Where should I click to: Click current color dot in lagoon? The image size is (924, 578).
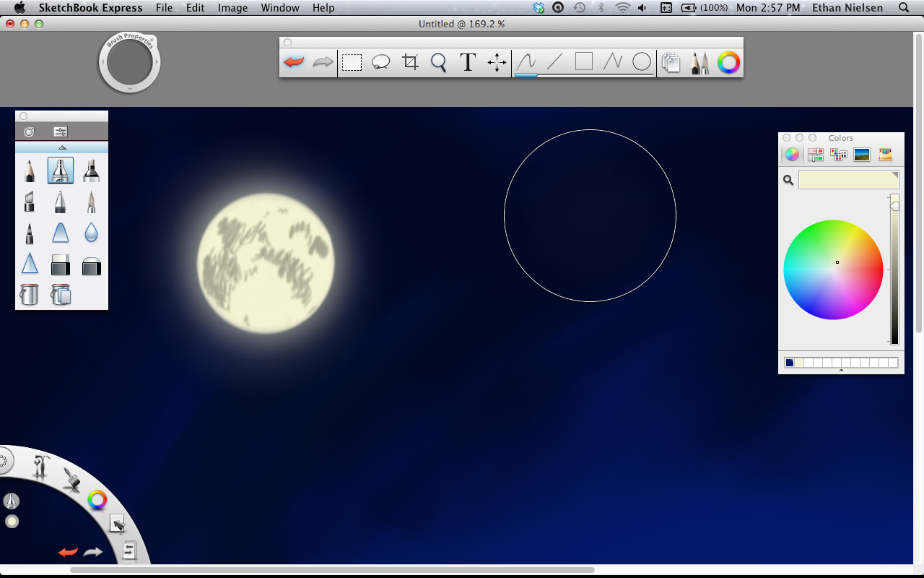click(x=12, y=522)
